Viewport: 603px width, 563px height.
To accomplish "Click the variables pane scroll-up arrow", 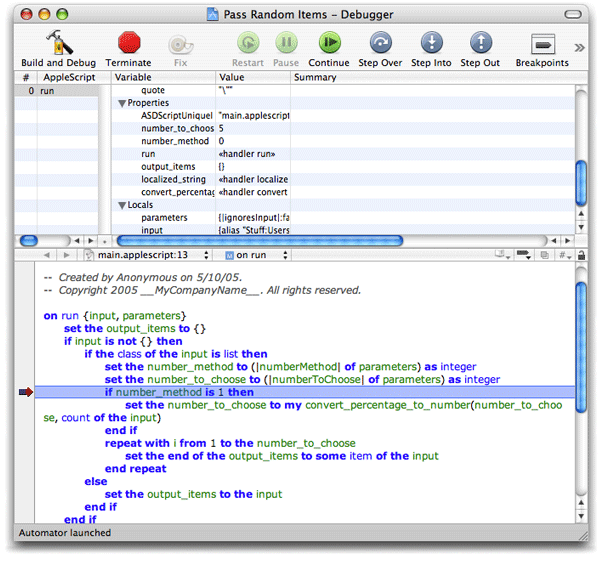I will 581,213.
